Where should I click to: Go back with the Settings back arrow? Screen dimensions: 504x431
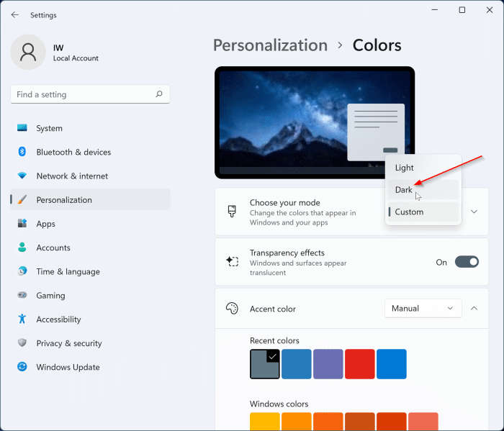pos(15,15)
